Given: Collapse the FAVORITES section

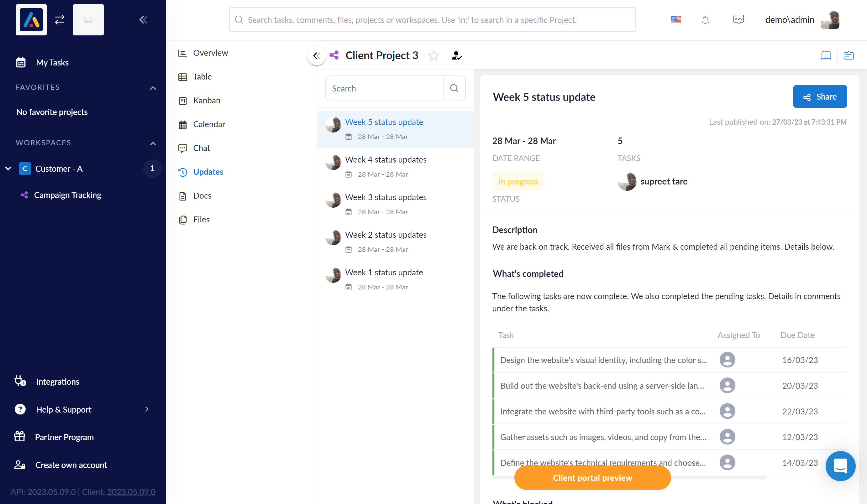Looking at the screenshot, I should tap(153, 88).
